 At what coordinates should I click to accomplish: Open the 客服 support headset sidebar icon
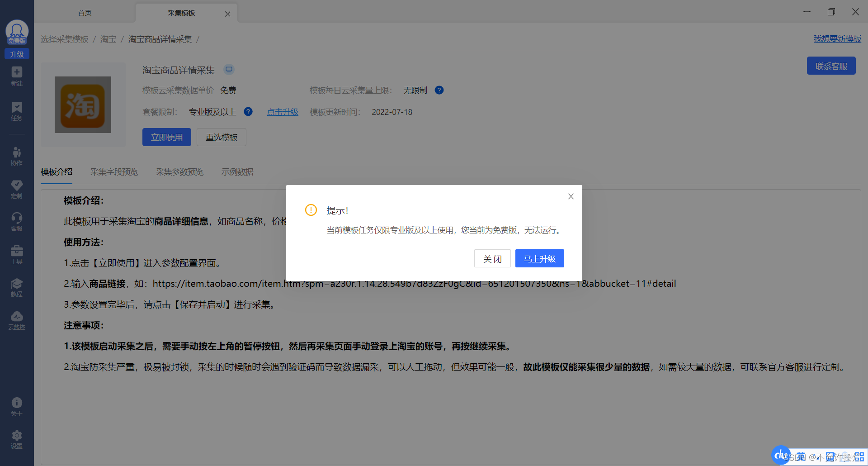[17, 222]
